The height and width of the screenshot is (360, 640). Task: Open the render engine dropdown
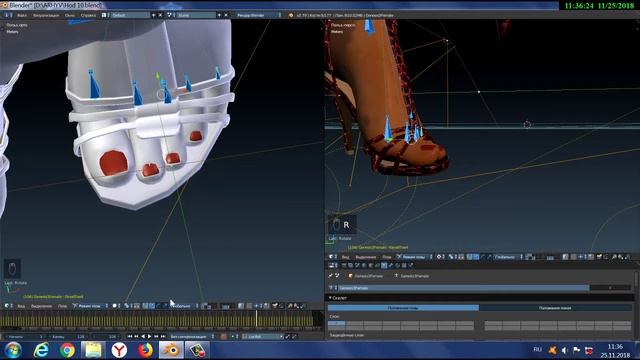click(258, 15)
